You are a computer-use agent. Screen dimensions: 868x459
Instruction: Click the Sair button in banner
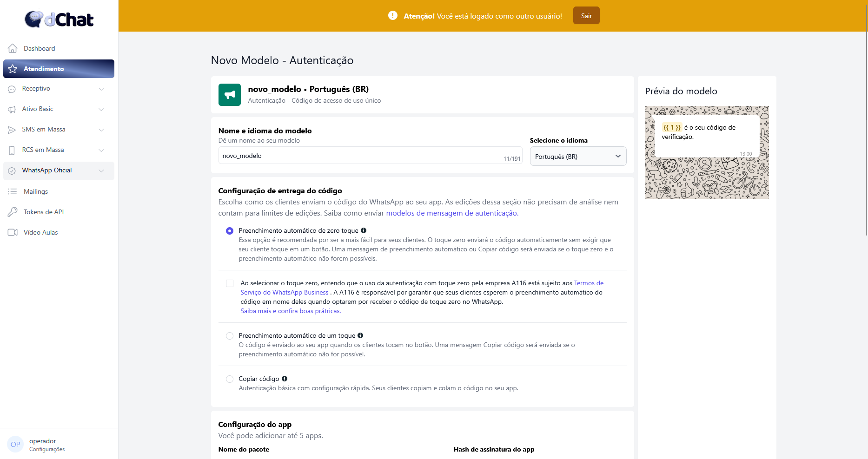[586, 16]
